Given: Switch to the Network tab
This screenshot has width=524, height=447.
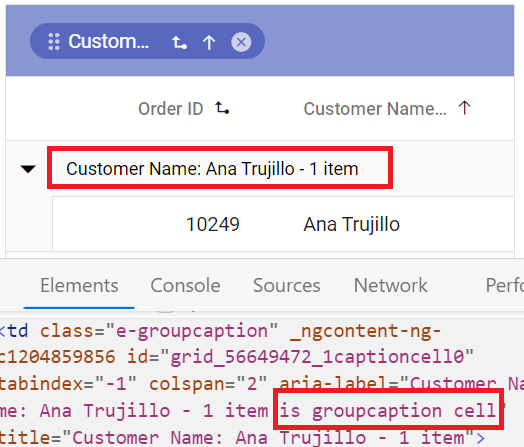Looking at the screenshot, I should (391, 285).
